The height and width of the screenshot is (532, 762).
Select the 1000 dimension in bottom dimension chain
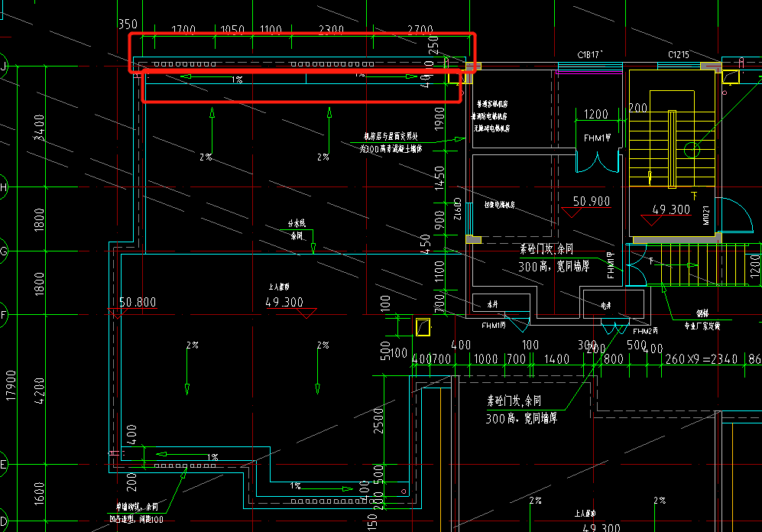[x=486, y=359]
